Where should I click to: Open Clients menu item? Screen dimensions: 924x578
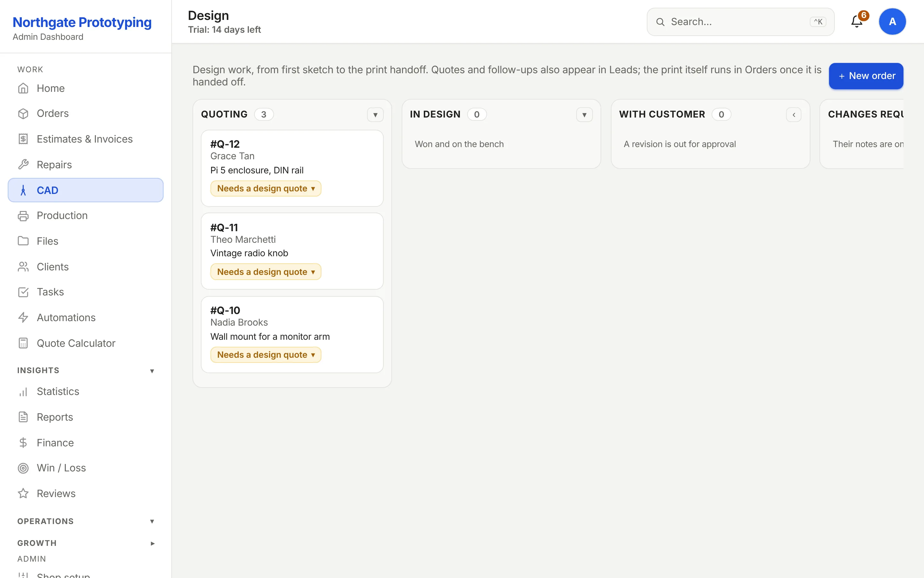pos(86,267)
